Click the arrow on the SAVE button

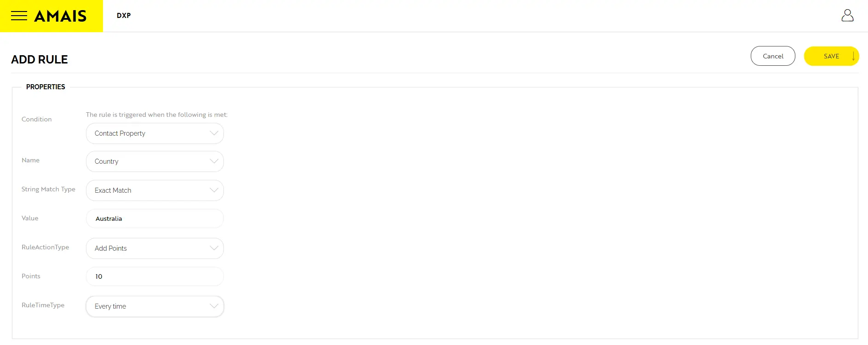click(x=853, y=56)
